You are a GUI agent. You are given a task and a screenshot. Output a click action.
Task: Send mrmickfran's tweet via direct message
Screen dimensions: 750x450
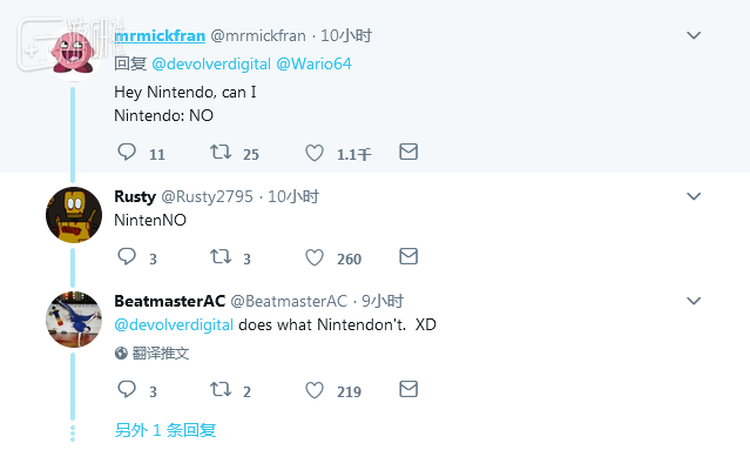(x=408, y=153)
